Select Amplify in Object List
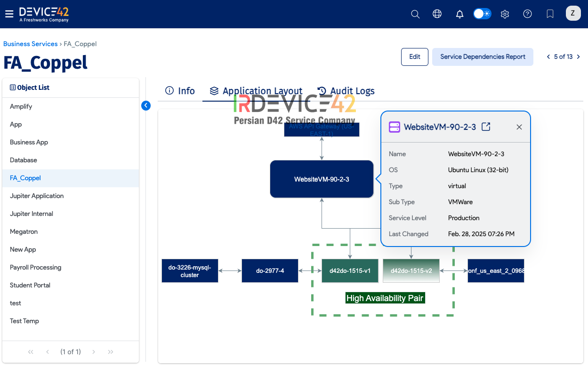 71,106
